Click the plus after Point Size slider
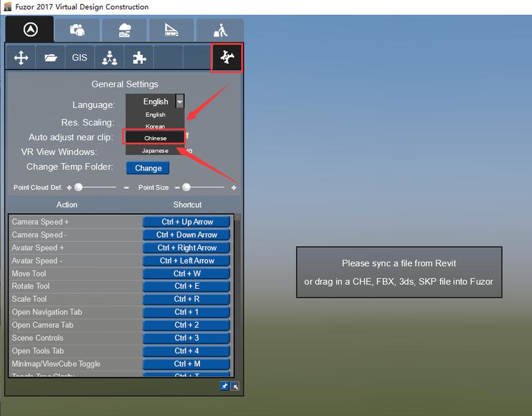 (x=234, y=188)
